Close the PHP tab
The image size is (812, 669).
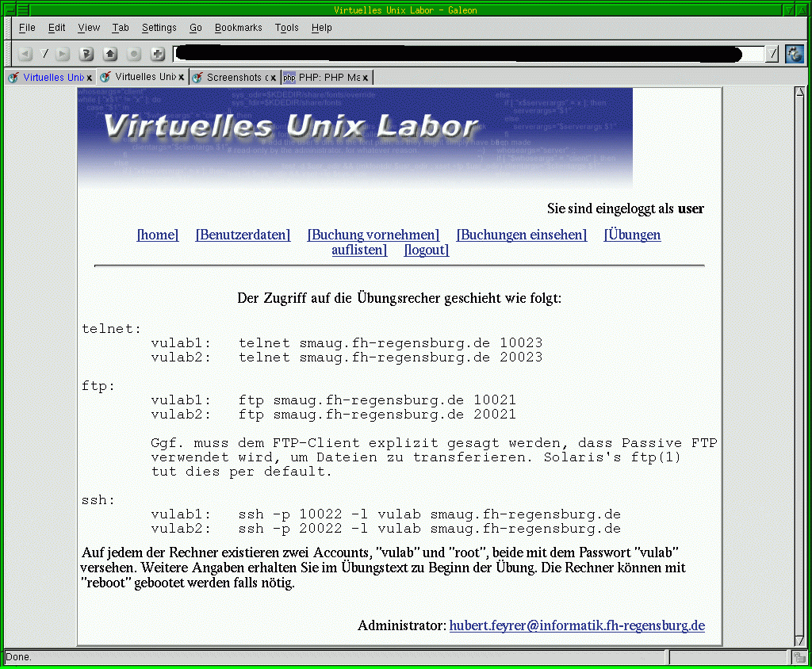pos(365,78)
